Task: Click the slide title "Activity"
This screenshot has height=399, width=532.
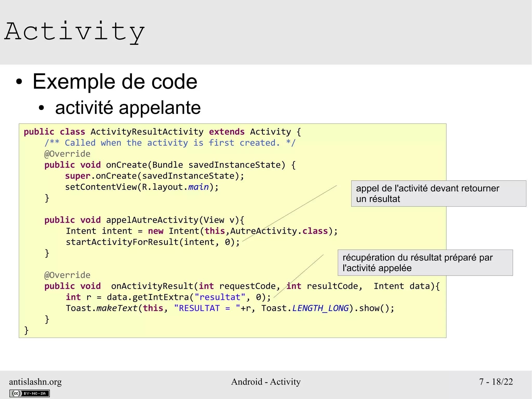Action: click(75, 32)
